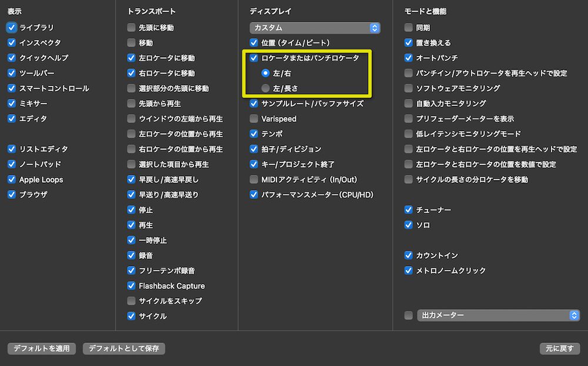The height and width of the screenshot is (366, 588).
Task: Open the ディスプレイ mode dropdown showing カスタム
Action: point(315,27)
